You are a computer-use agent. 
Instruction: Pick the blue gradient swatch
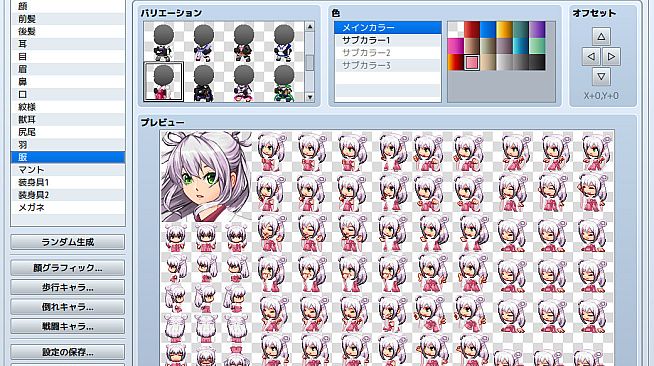pos(488,30)
